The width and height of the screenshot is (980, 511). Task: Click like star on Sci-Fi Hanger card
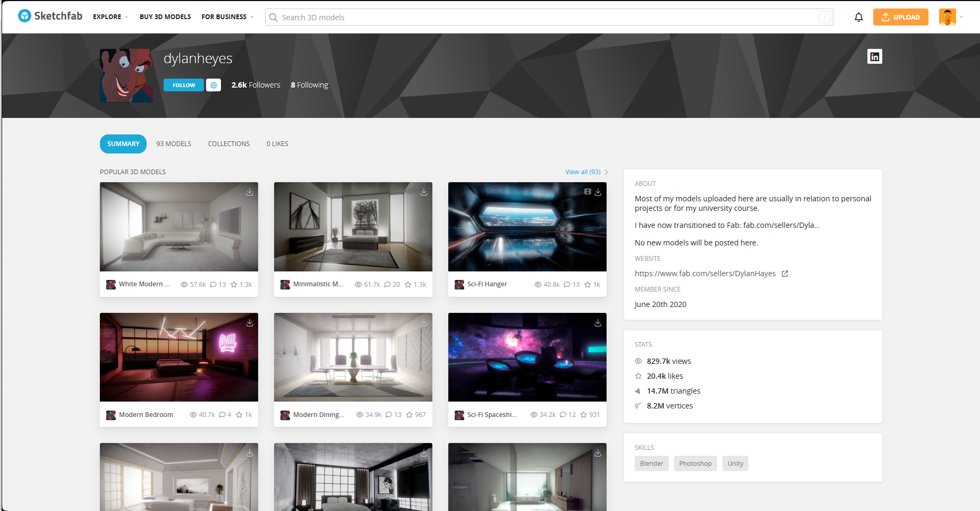pyautogui.click(x=587, y=285)
